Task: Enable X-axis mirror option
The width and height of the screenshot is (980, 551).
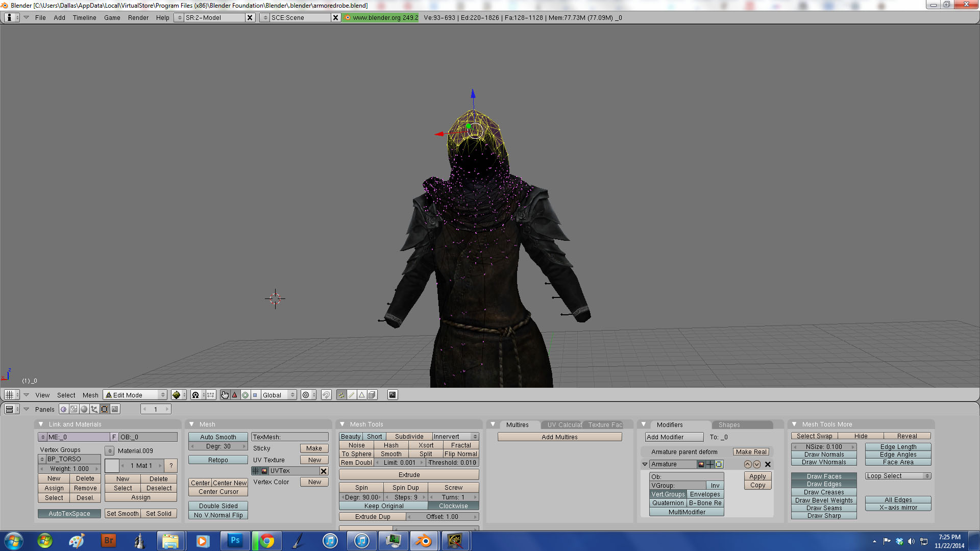Action: (898, 507)
